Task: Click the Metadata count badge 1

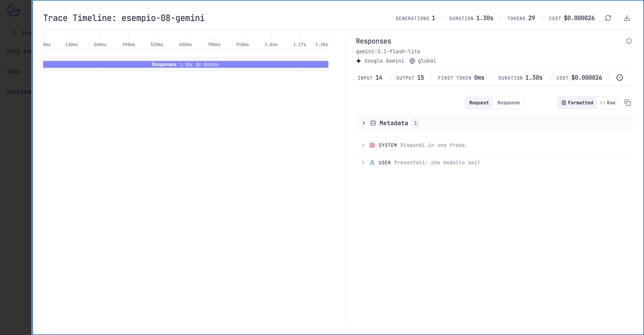Action: pyautogui.click(x=416, y=123)
